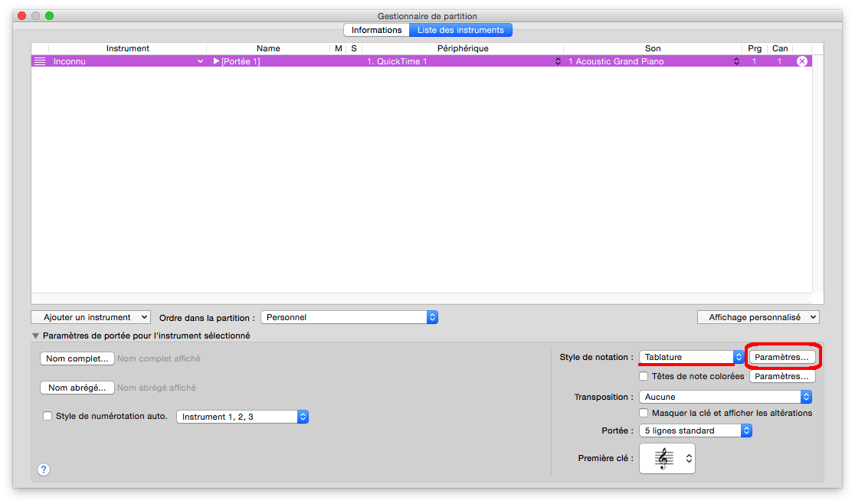
Task: Check Masquer la clé et afficher les altérations
Action: 644,413
